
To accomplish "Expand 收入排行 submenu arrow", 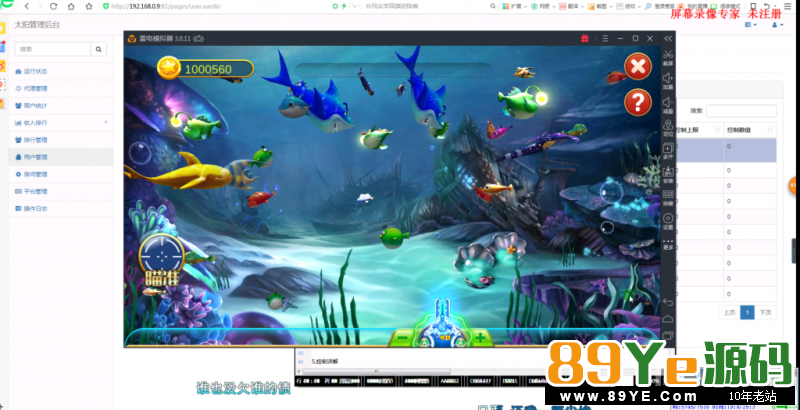I will point(106,122).
